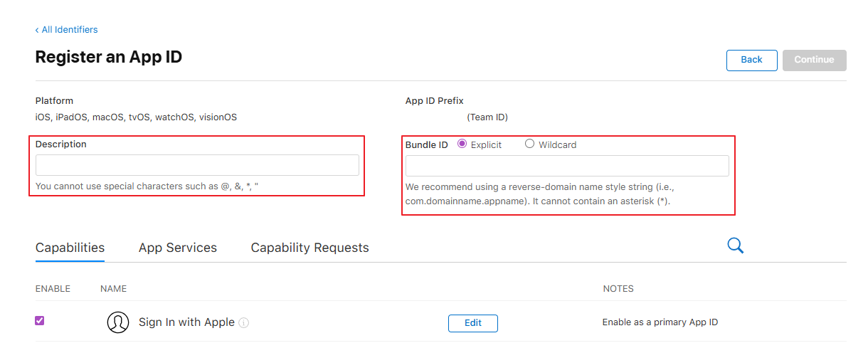Click the ENABLE column header
The image size is (868, 348).
(x=53, y=289)
